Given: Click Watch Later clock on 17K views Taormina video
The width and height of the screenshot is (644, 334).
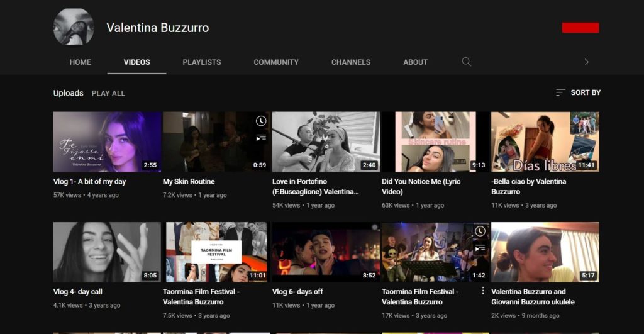Looking at the screenshot, I should coord(480,231).
